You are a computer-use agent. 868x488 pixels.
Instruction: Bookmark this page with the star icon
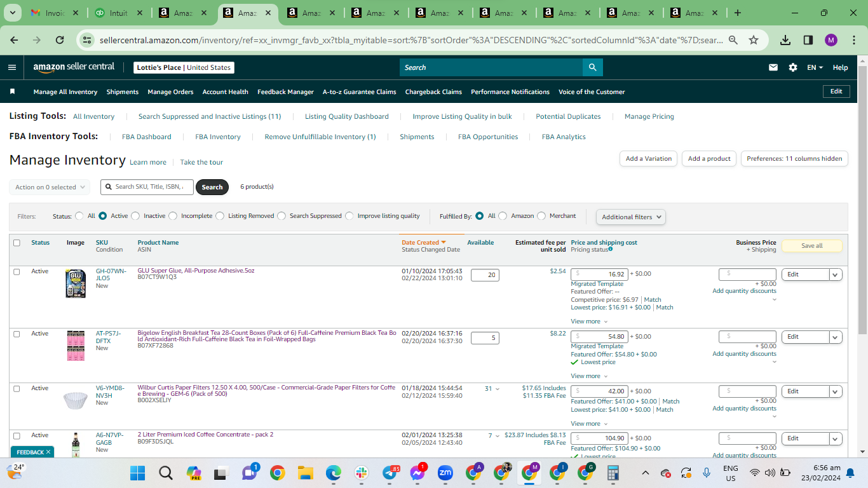tap(754, 40)
